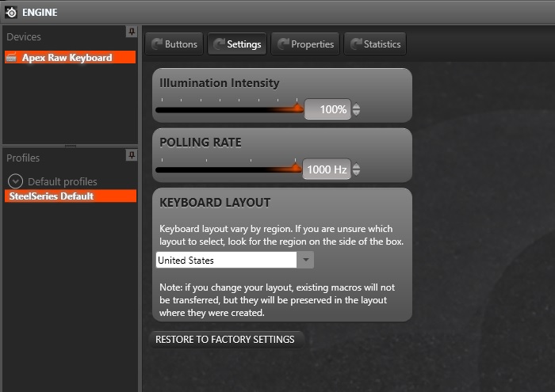
Task: Decrease illumination intensity with down arrow
Action: click(x=357, y=112)
